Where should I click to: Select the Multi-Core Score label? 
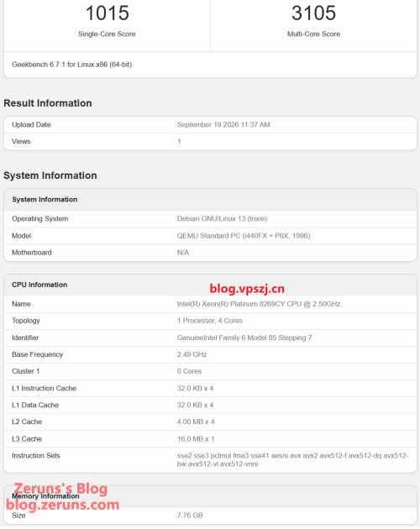313,34
